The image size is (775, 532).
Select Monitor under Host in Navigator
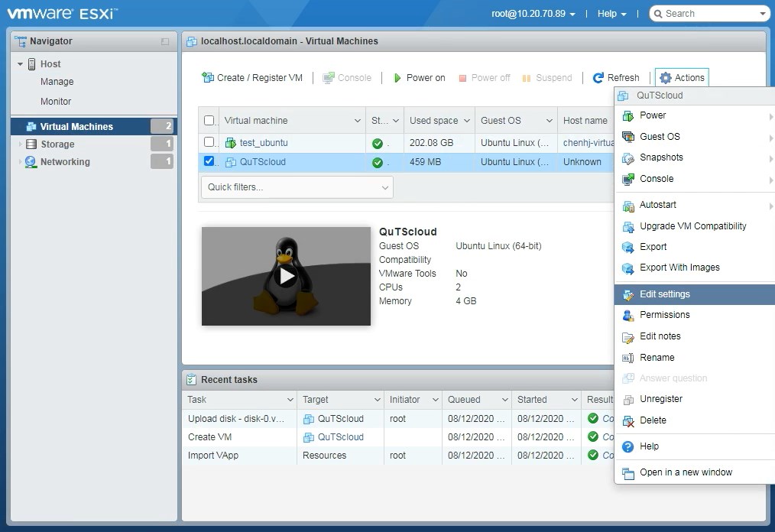coord(56,102)
